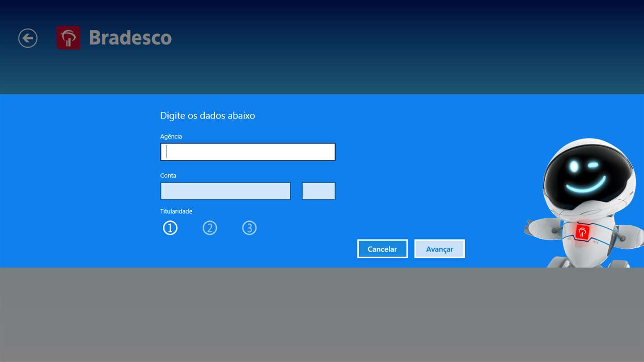
Task: Click the Bradesco brand name text
Action: point(130,38)
